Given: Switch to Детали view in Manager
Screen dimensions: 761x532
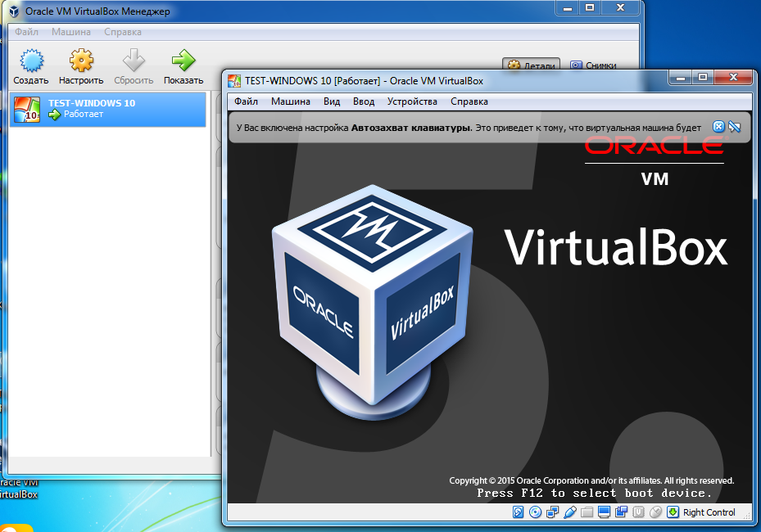Looking at the screenshot, I should point(531,65).
